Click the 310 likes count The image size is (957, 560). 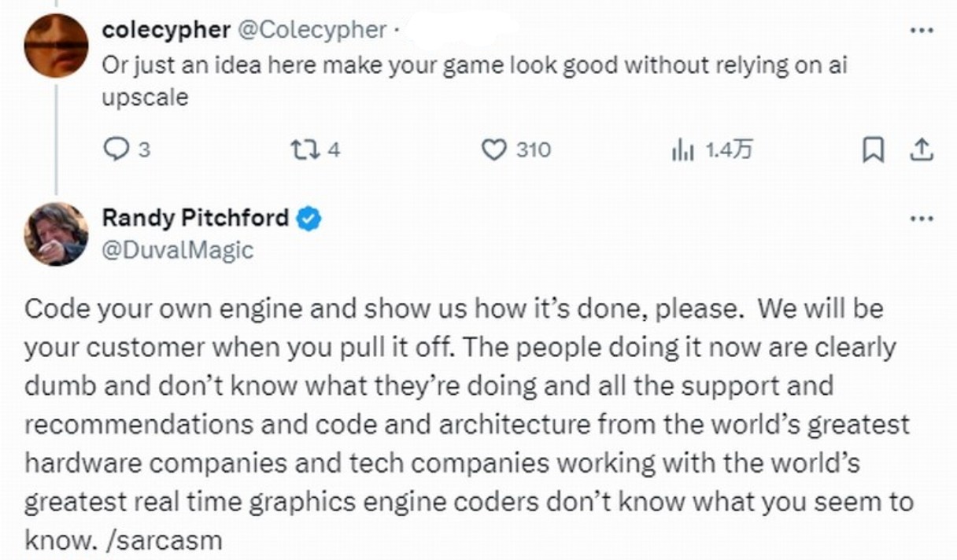coord(534,149)
